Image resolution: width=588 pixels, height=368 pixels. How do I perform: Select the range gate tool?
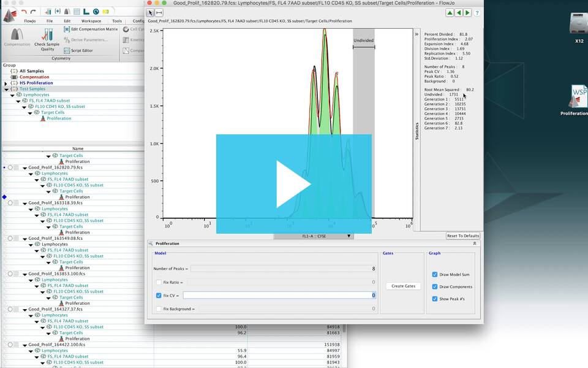159,13
